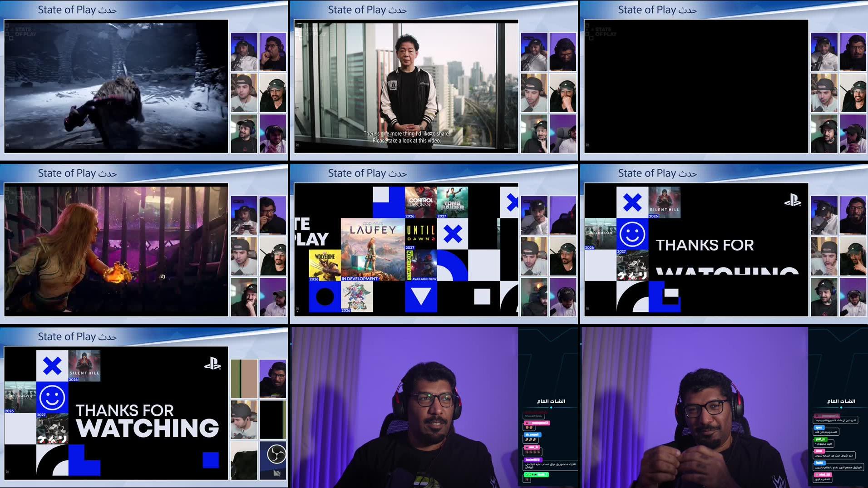Screen dimensions: 868x488
Task: Click the black circle on the blue tile
Action: point(325,296)
